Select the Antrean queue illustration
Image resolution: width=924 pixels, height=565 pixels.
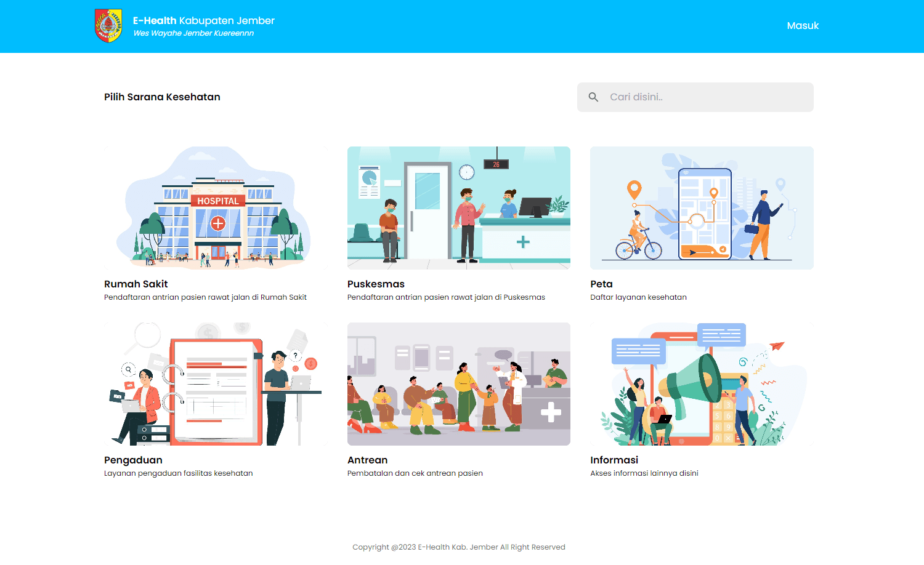(458, 384)
